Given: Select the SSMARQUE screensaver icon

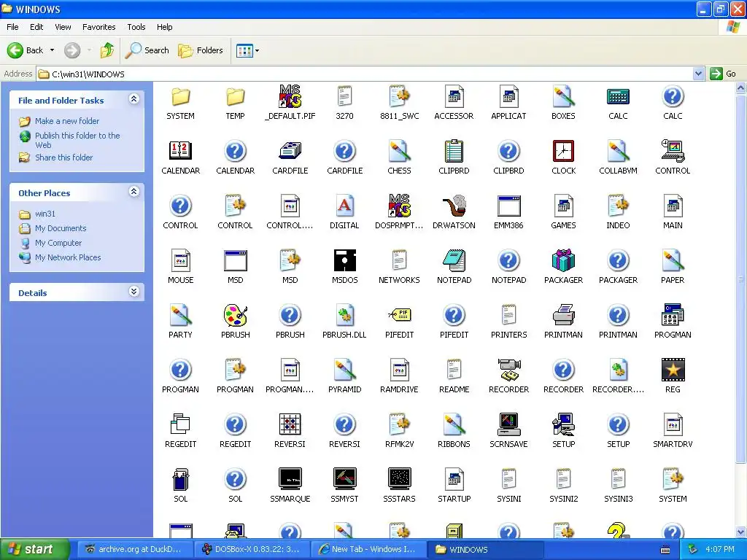Looking at the screenshot, I should [290, 479].
